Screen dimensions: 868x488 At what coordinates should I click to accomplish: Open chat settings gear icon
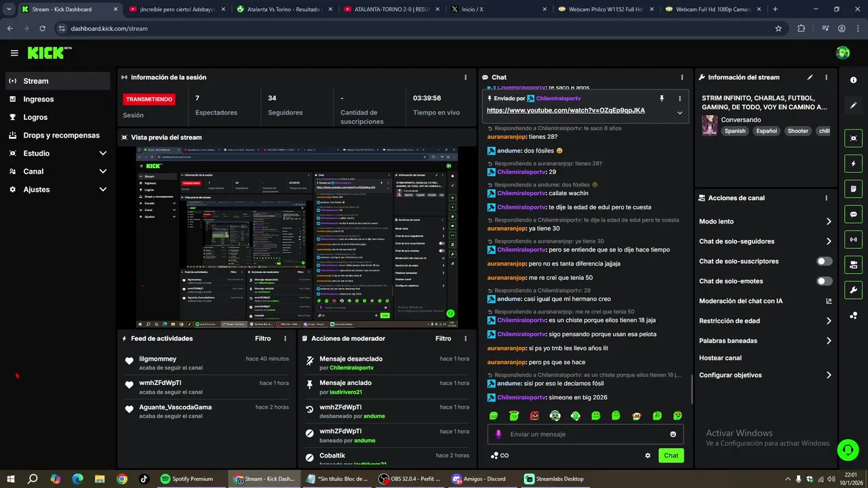tap(648, 455)
